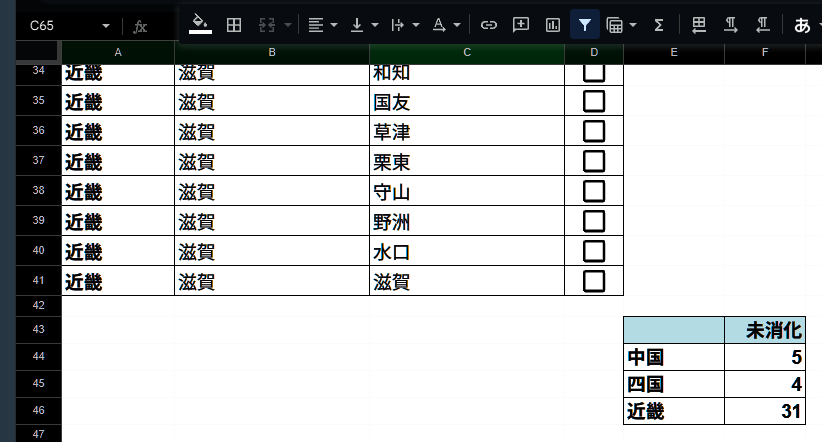822x442 pixels.
Task: Select the 滋賀 cell in column C
Action: click(467, 281)
